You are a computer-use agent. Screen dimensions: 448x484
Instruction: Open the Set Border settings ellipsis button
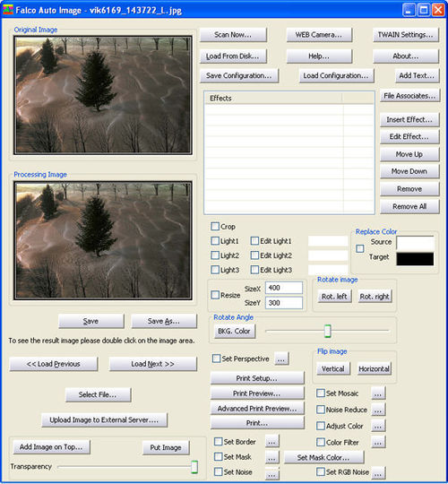(271, 442)
